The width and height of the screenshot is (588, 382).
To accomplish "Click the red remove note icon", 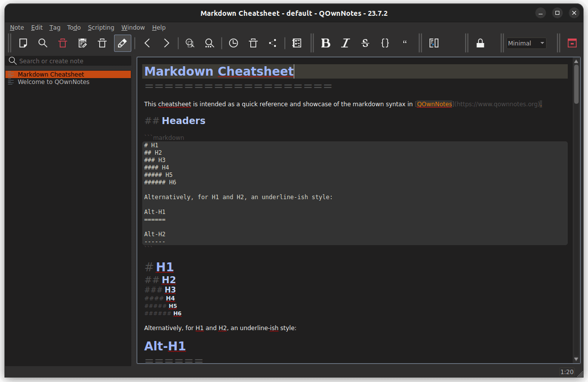I will [x=62, y=43].
